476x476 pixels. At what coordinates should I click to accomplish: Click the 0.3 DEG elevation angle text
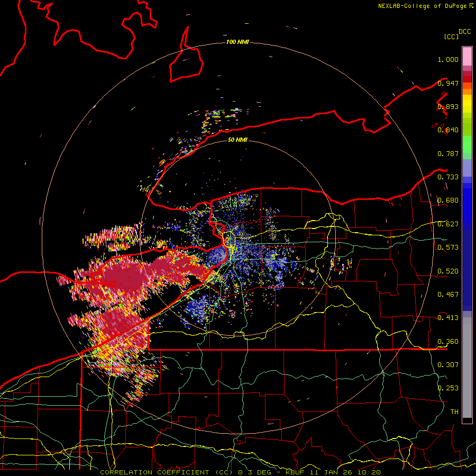[254, 472]
